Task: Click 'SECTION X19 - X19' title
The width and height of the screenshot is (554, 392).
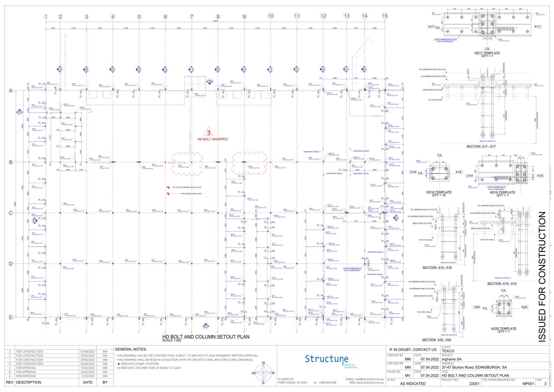Action: pyautogui.click(x=502, y=284)
